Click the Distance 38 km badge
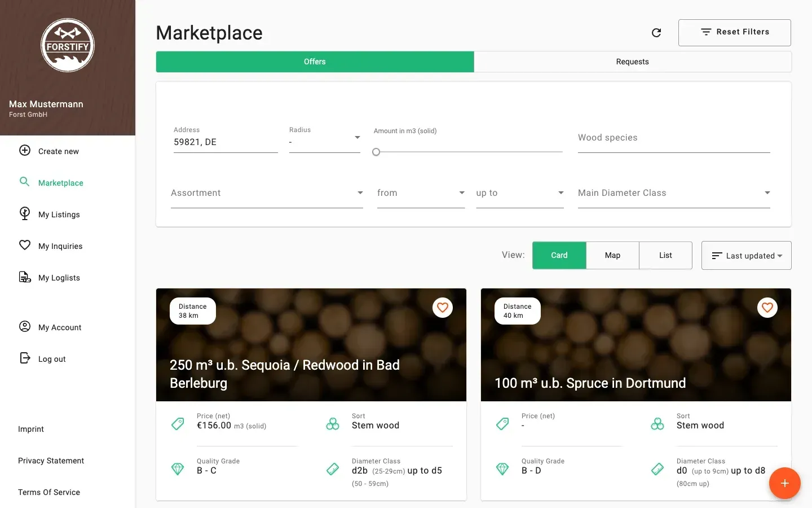The width and height of the screenshot is (812, 508). tap(193, 311)
